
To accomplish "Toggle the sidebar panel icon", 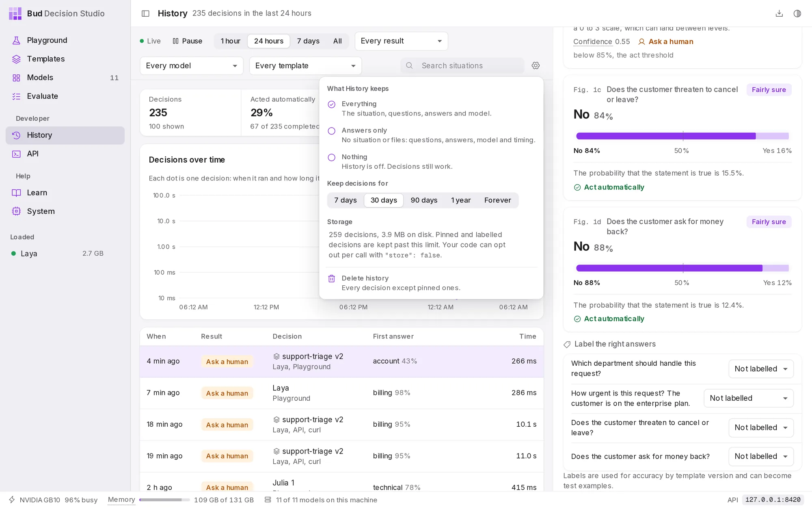I will 145,13.
